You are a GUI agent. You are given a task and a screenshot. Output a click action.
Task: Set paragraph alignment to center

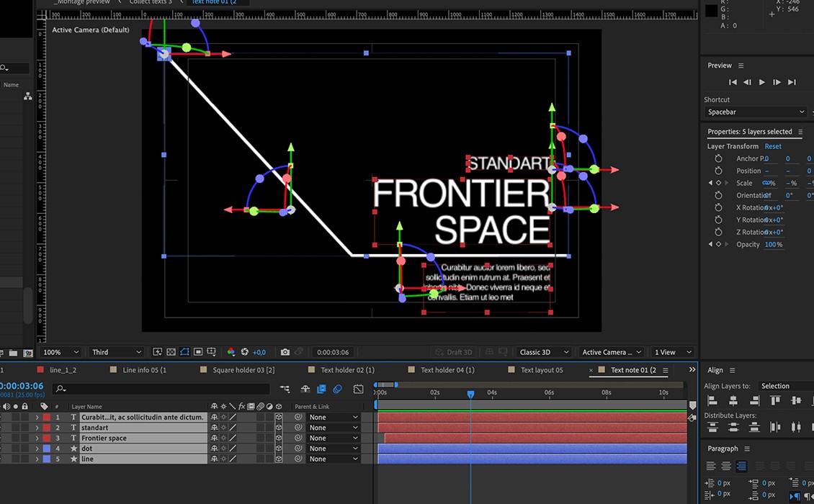coord(725,466)
